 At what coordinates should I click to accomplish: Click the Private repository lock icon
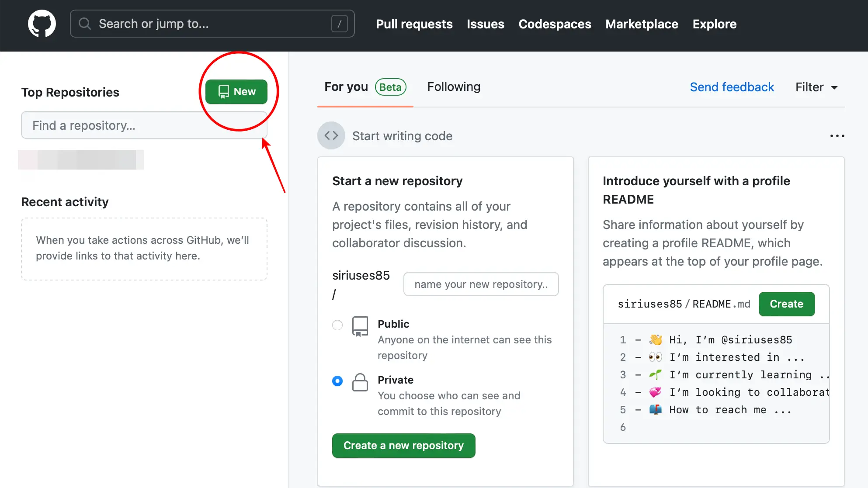click(x=360, y=383)
